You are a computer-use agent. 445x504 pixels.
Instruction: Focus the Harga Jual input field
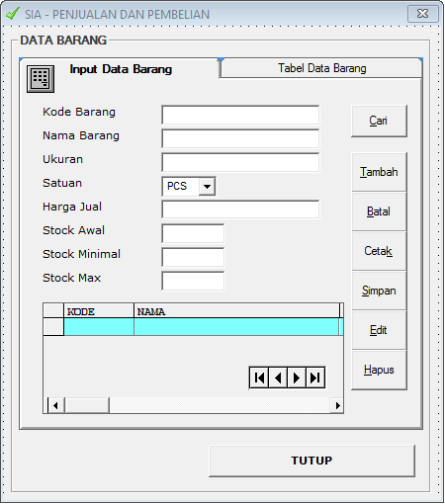240,210
